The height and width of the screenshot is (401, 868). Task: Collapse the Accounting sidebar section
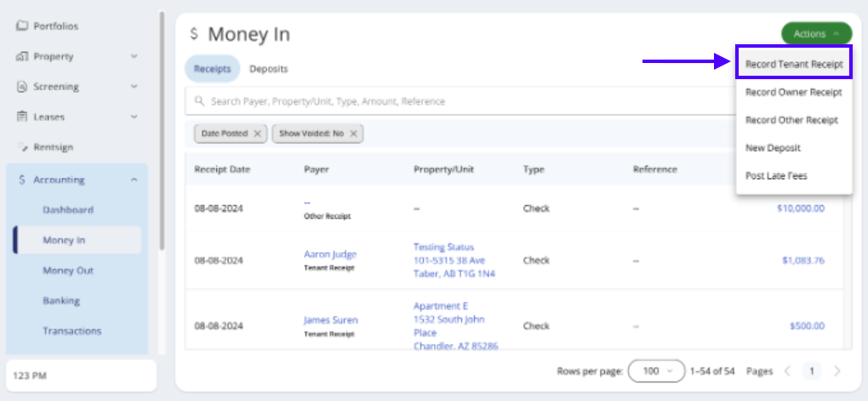point(134,180)
